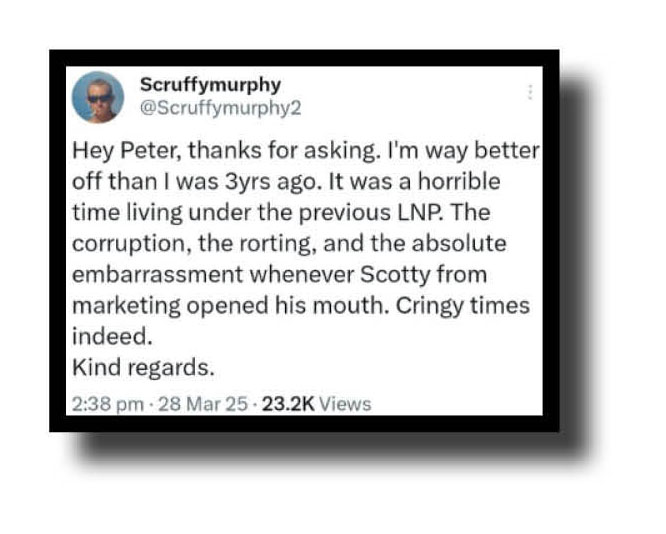
Task: Open the 23.2K Views count
Action: [315, 404]
